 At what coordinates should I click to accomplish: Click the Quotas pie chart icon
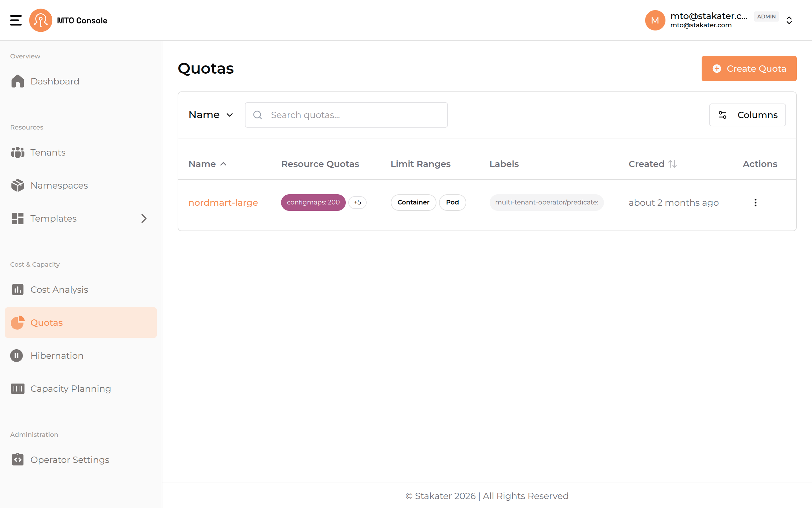coord(17,323)
